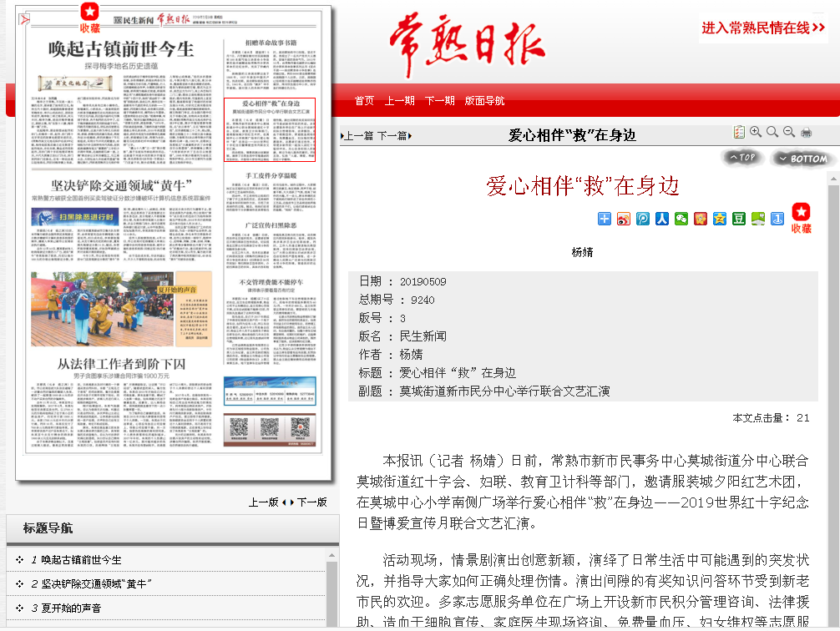Open headline 3 夏开始的声音

tap(71, 608)
